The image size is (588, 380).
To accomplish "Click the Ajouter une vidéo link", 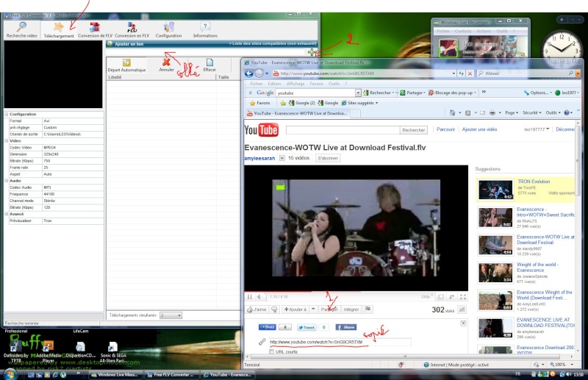I will [x=479, y=129].
